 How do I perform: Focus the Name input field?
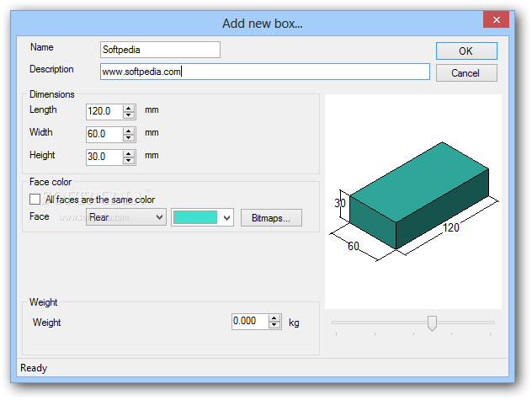[x=160, y=50]
